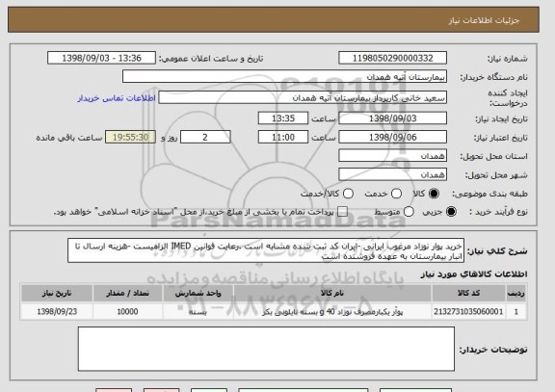This screenshot has height=392, width=555.
Task: Click the creation time field 13:35
Action: click(x=283, y=118)
